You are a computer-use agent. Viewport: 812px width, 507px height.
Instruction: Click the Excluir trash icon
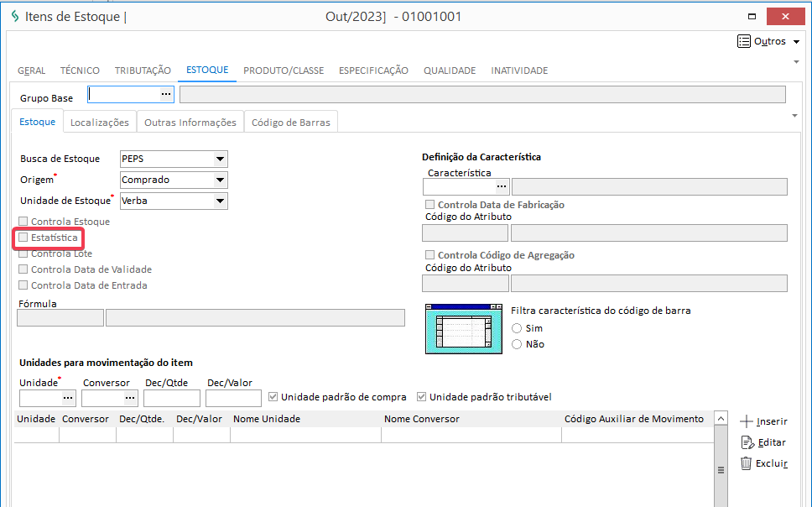pyautogui.click(x=746, y=463)
